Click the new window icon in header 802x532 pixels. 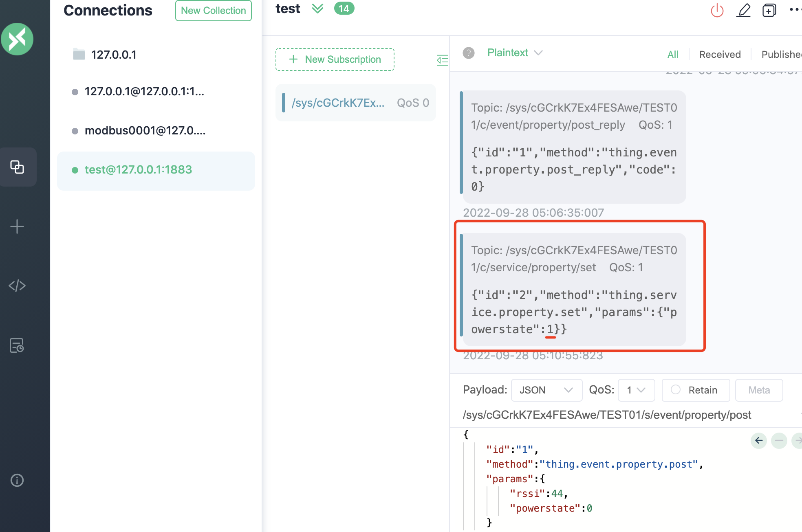click(x=769, y=10)
